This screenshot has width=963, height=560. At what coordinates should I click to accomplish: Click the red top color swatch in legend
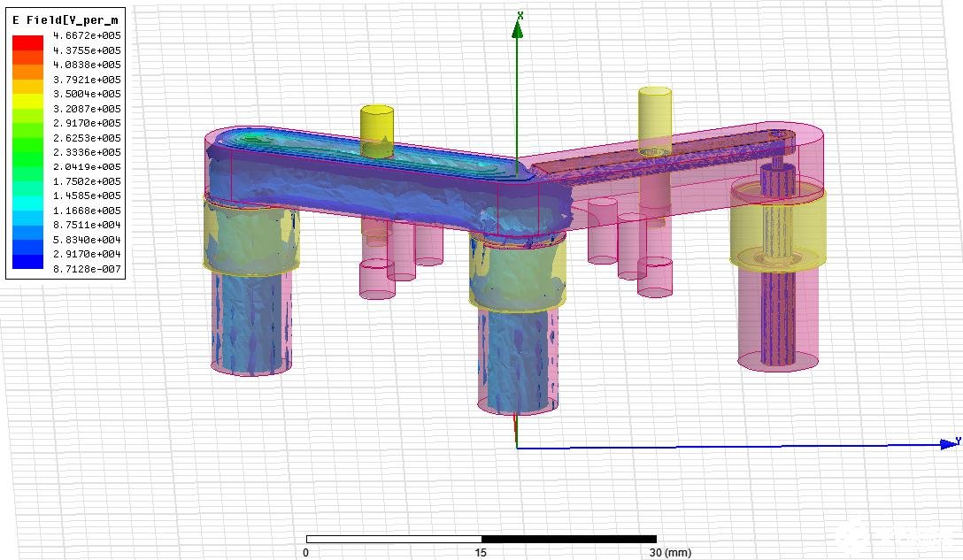tap(27, 42)
